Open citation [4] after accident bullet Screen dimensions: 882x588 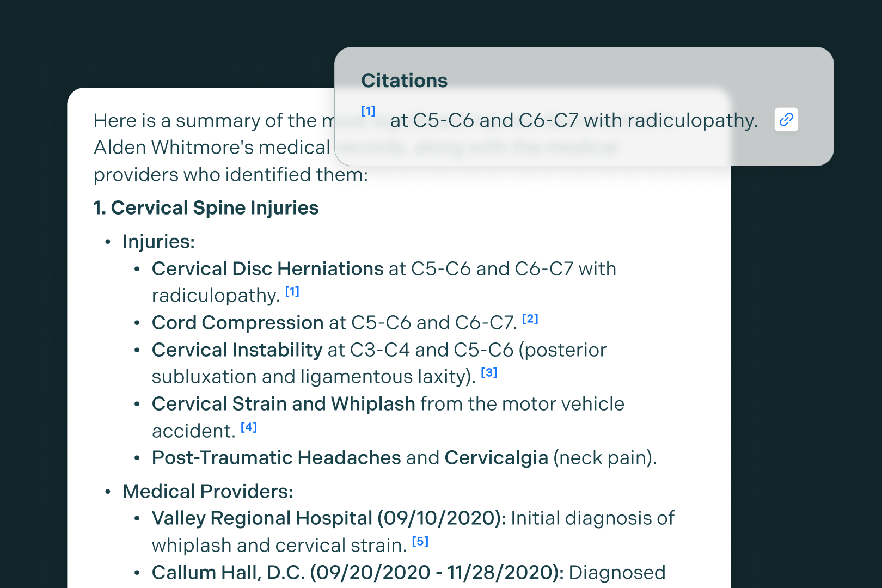click(x=249, y=427)
